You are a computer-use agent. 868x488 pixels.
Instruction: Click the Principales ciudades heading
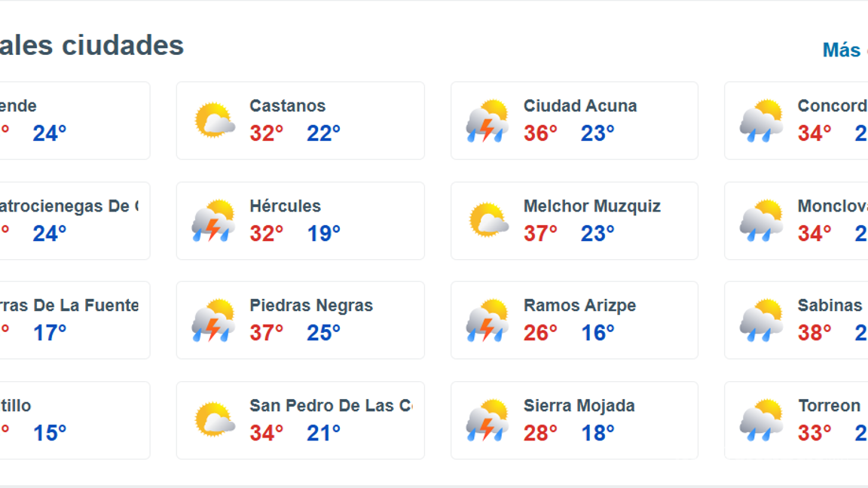coord(90,45)
